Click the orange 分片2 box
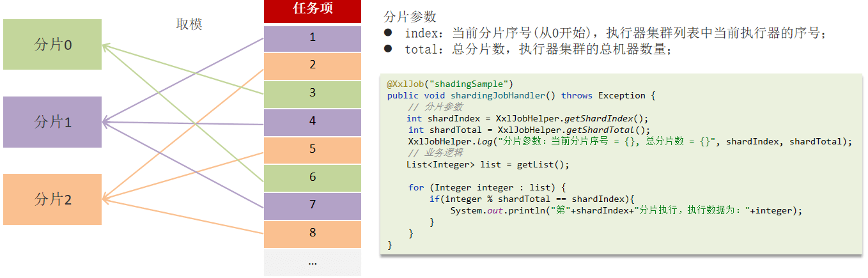The width and height of the screenshot is (868, 278). pos(52,199)
